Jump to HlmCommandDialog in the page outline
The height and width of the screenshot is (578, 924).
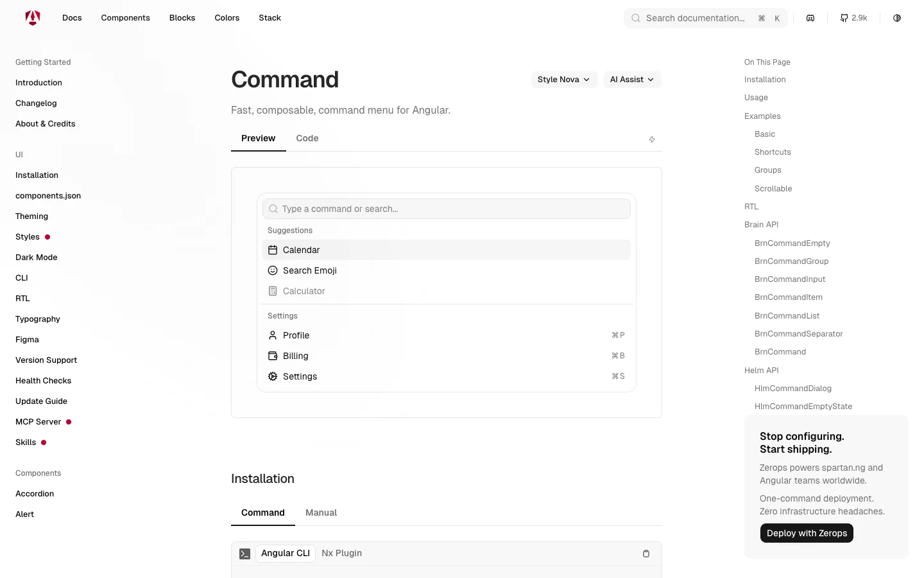(x=793, y=389)
